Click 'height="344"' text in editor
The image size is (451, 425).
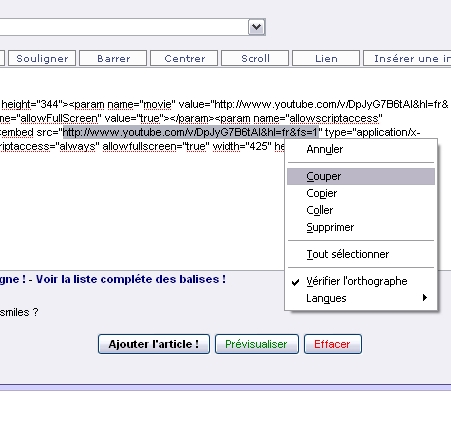click(x=32, y=104)
